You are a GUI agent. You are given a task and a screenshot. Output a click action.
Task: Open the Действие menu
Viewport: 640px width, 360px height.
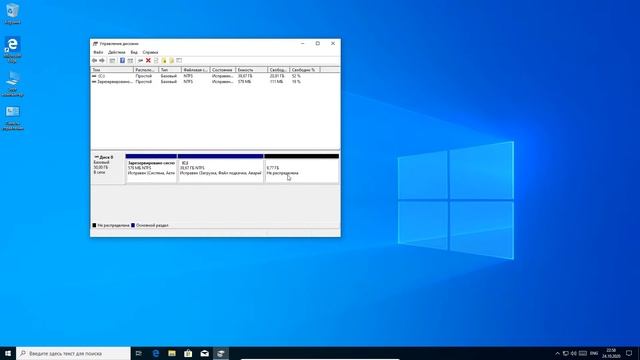coord(117,52)
